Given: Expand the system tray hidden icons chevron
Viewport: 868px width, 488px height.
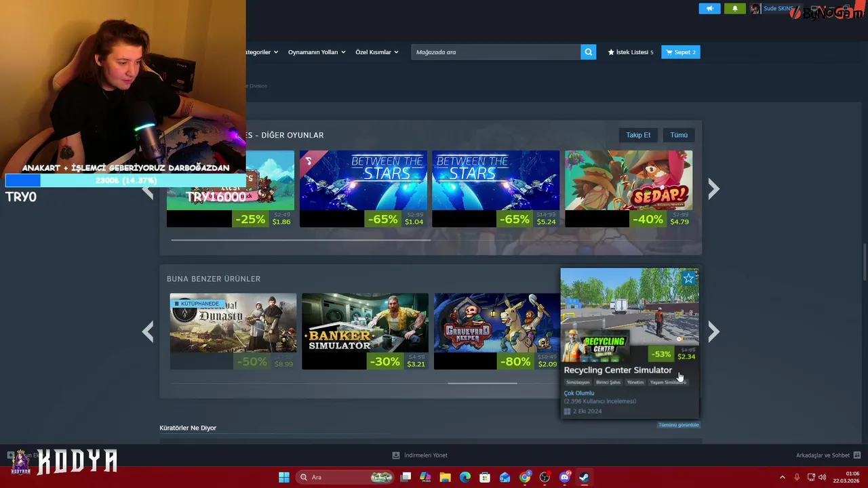Looking at the screenshot, I should click(x=782, y=477).
